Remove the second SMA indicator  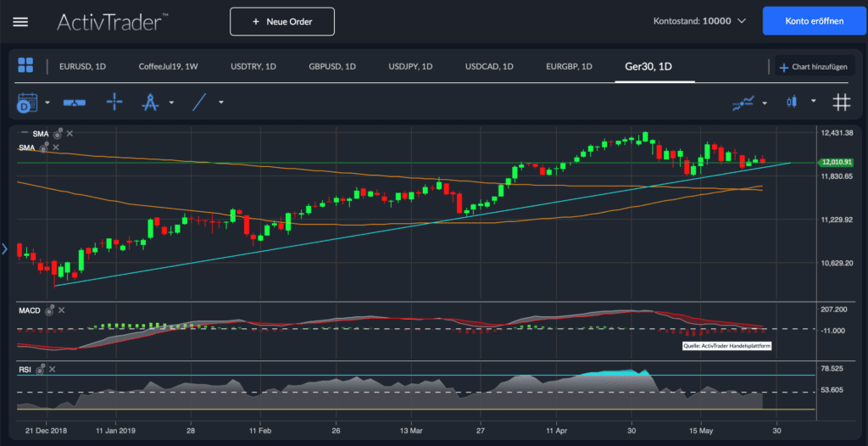pyautogui.click(x=55, y=148)
